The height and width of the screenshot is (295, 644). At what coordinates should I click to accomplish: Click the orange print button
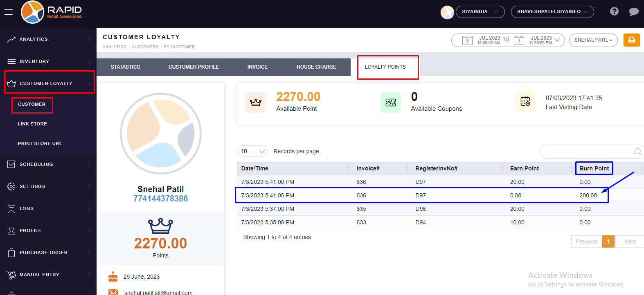[x=631, y=40]
